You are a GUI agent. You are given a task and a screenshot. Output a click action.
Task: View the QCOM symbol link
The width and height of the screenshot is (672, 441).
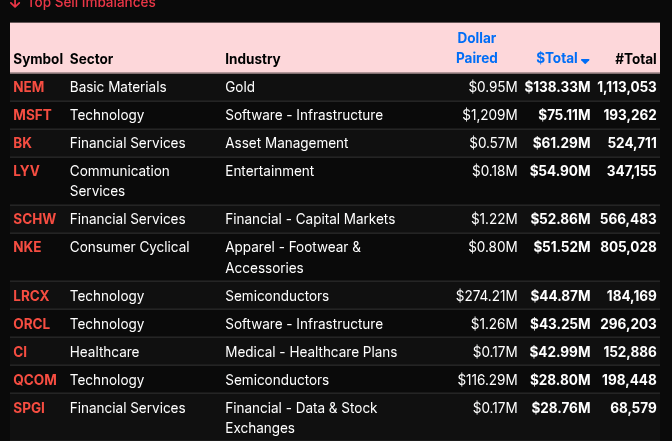click(x=33, y=380)
